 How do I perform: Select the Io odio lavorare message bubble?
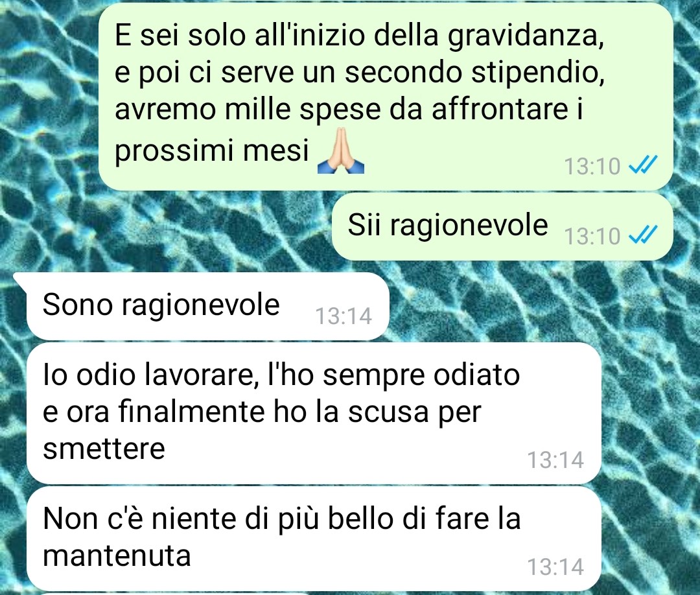(314, 413)
